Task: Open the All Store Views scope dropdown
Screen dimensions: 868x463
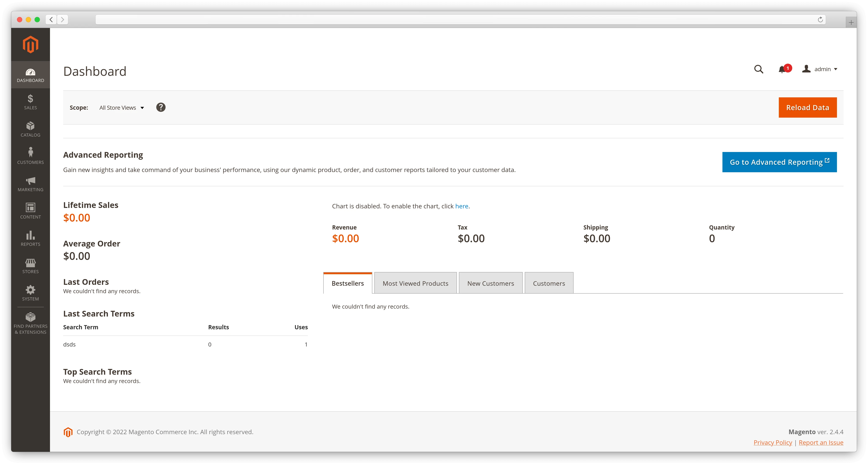Action: point(121,107)
